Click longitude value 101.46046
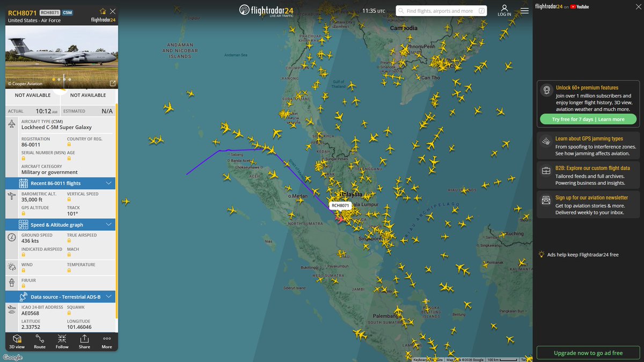 (79, 327)
